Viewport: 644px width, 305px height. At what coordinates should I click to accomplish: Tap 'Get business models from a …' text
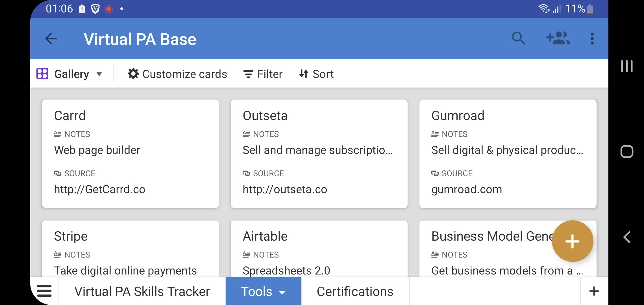point(507,271)
